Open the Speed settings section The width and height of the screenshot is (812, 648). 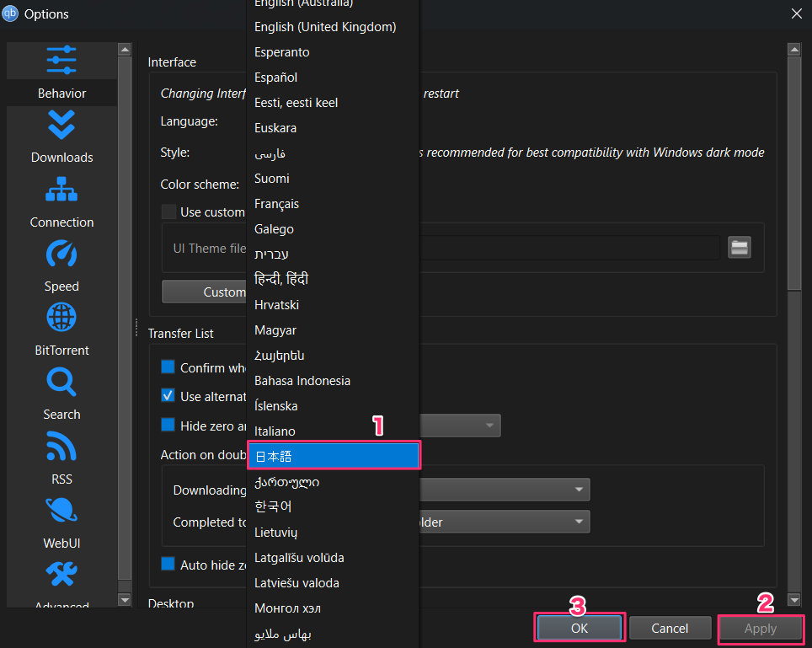pos(61,267)
